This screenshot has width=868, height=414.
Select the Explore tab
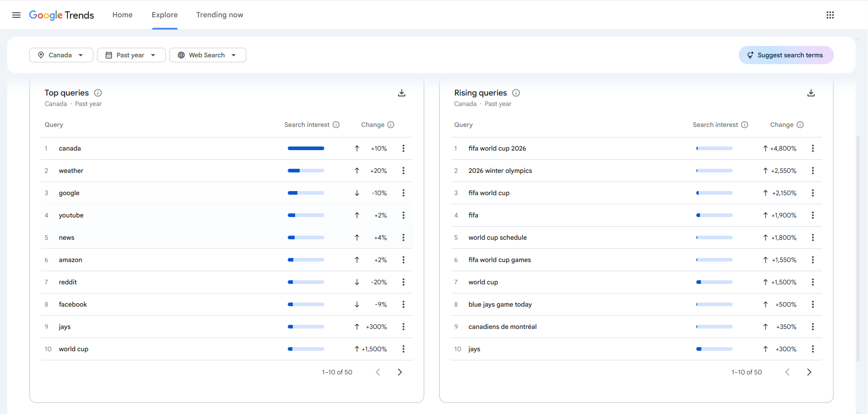pos(165,15)
